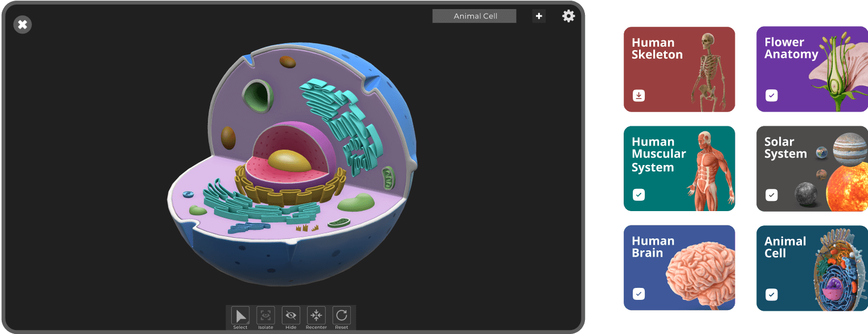Click the Isolate tool icon
868x334 pixels.
(x=265, y=316)
